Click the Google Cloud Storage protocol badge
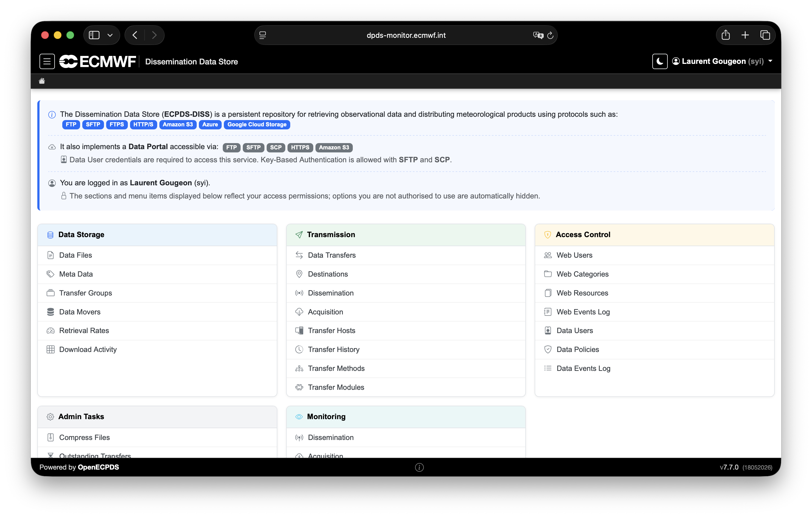 tap(257, 125)
